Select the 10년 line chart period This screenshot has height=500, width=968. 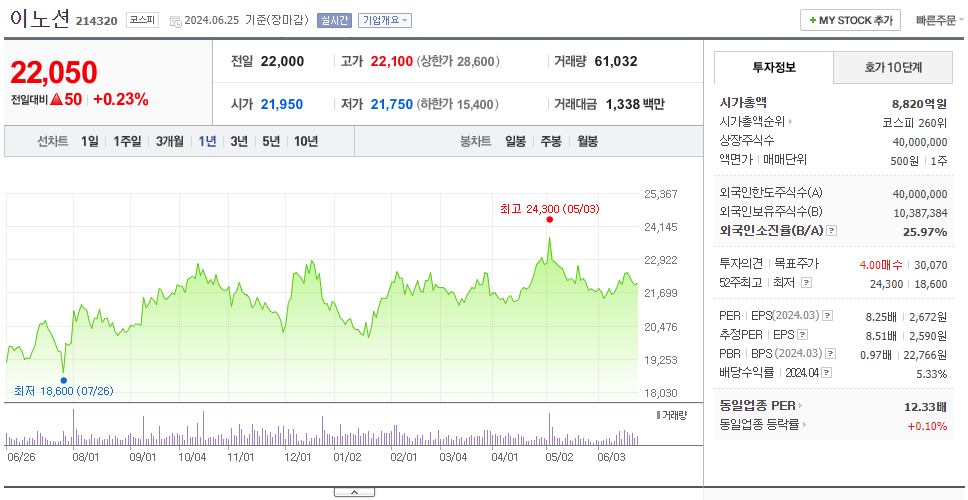tap(306, 141)
